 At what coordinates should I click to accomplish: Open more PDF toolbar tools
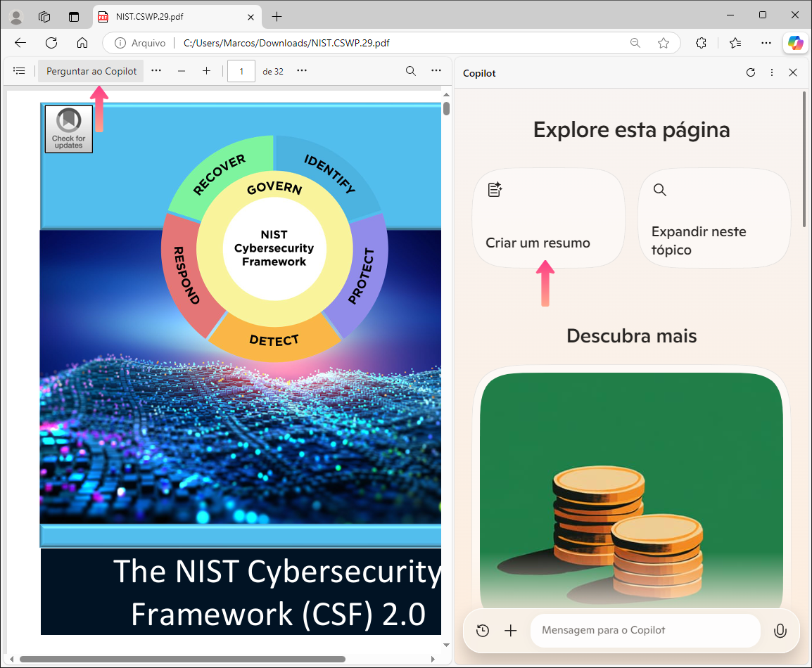(436, 71)
